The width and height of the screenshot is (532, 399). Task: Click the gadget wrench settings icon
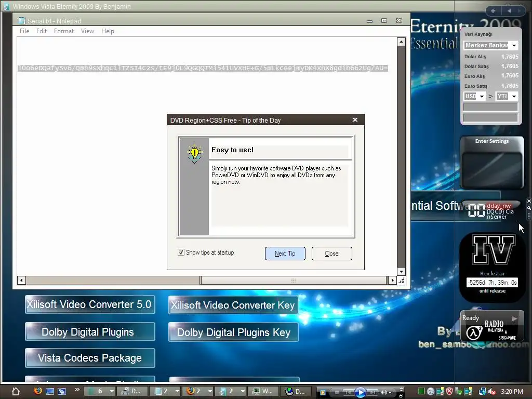click(x=528, y=208)
